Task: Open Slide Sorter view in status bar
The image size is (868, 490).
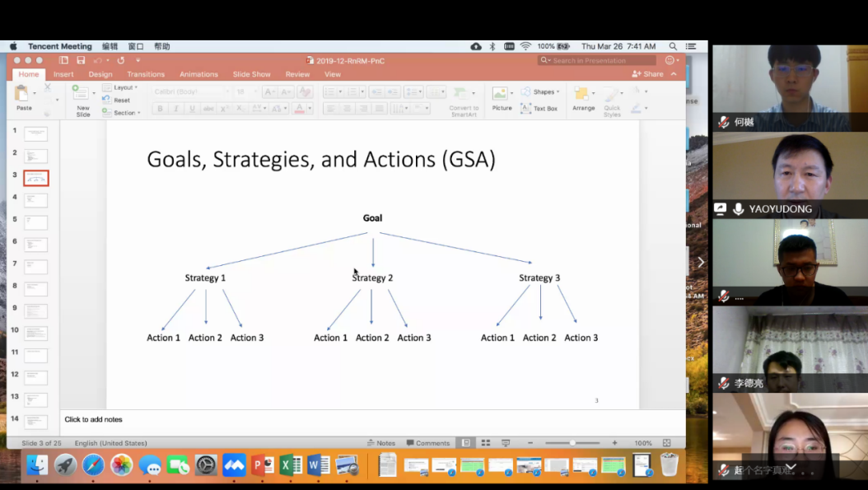Action: (x=486, y=443)
